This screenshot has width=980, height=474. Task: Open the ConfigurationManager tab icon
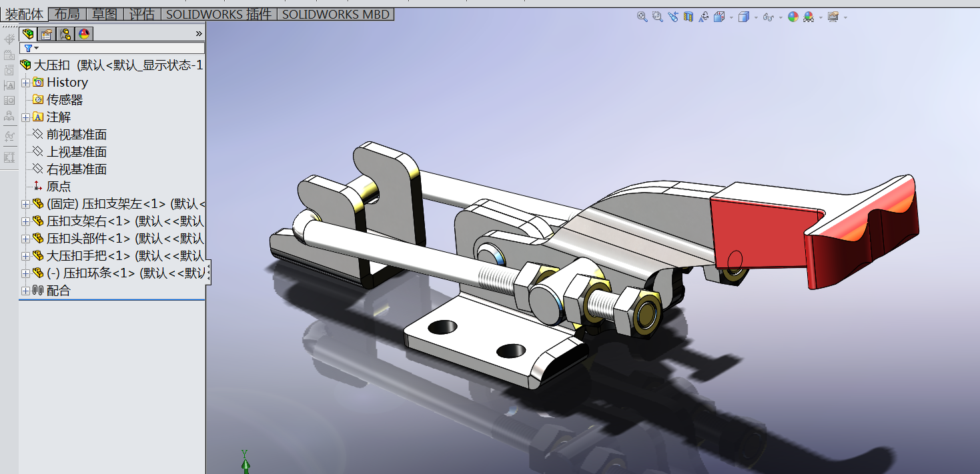click(x=65, y=33)
